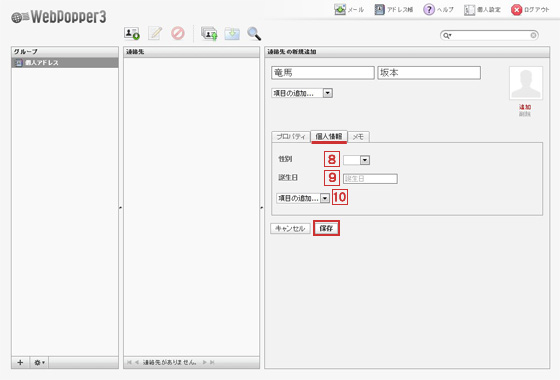Click the キャンセル button
Viewport: 560px width, 380px height.
[x=290, y=229]
